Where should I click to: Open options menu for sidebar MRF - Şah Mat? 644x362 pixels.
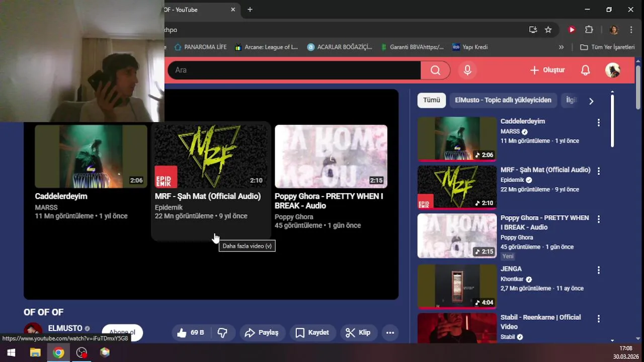pyautogui.click(x=598, y=171)
